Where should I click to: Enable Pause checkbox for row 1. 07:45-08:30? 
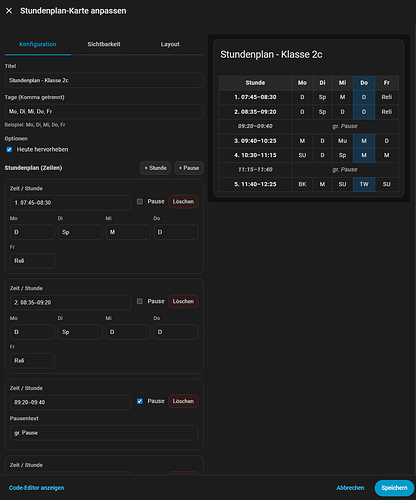pyautogui.click(x=140, y=202)
